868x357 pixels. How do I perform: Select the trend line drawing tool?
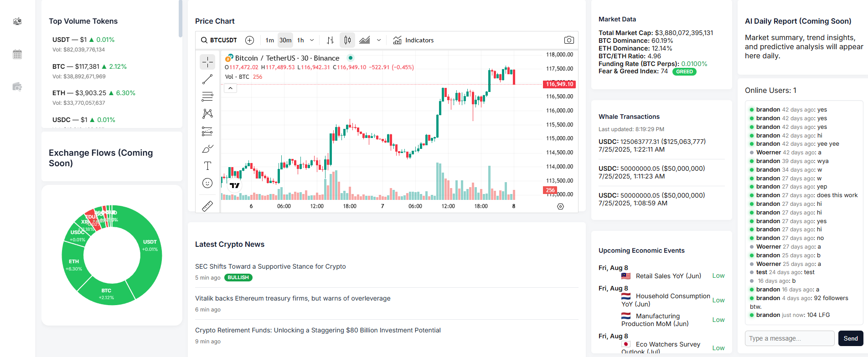207,79
